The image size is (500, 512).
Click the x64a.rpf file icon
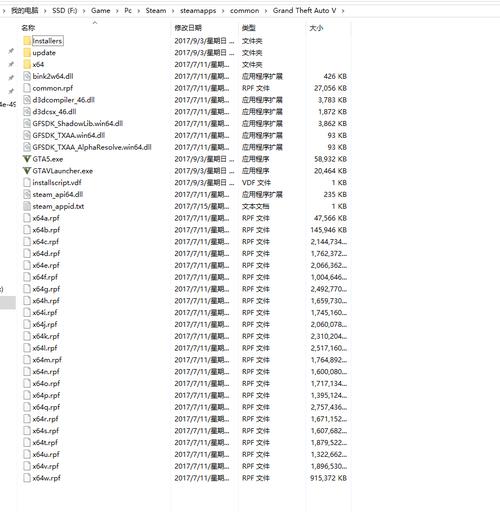tap(27, 218)
